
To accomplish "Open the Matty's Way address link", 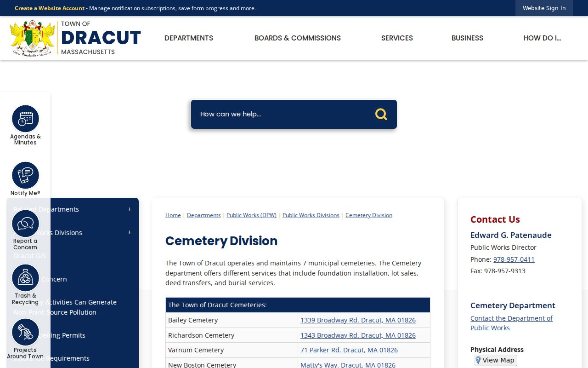I will 348,365.
